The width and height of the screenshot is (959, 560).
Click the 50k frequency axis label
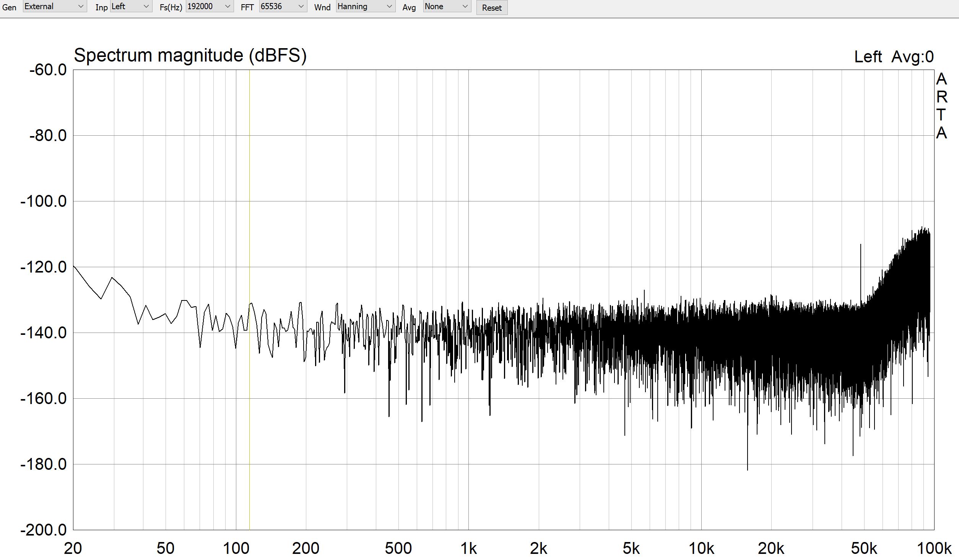pos(864,549)
